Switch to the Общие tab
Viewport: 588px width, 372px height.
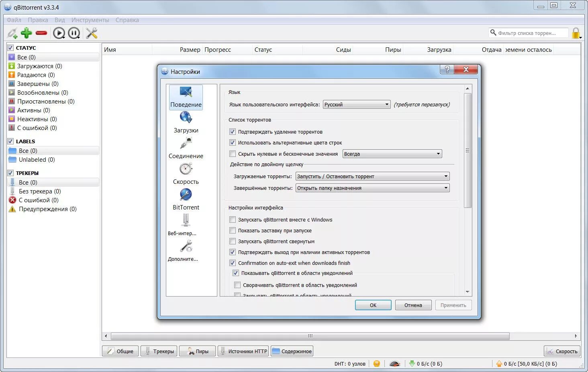coord(120,351)
